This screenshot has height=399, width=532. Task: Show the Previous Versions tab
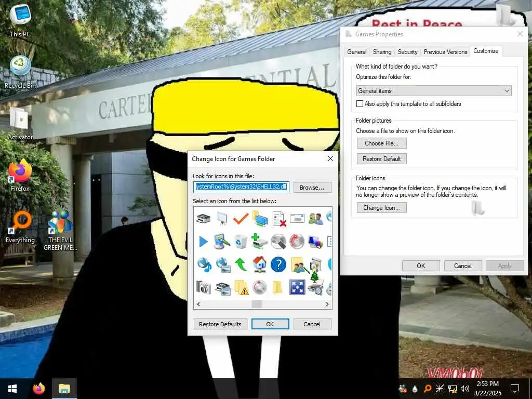(445, 52)
